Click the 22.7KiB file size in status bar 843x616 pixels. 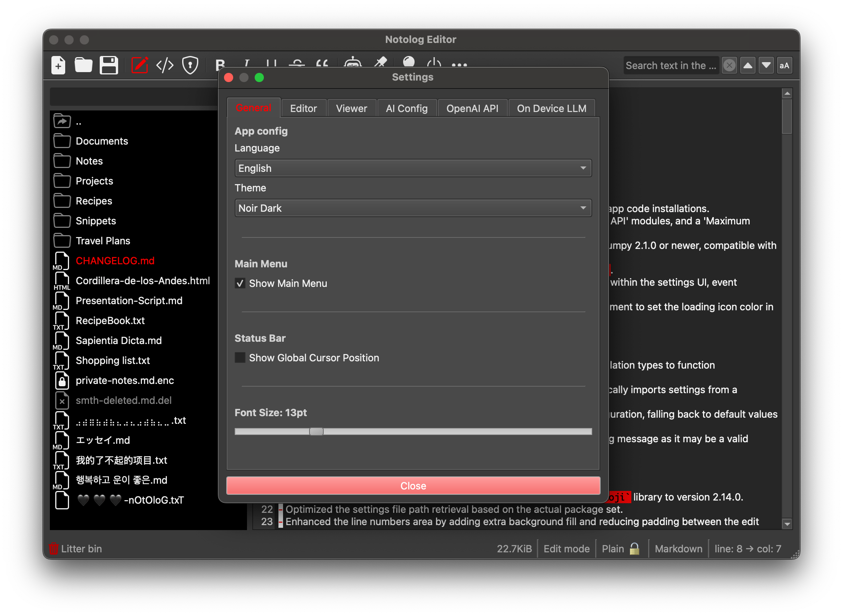click(514, 548)
